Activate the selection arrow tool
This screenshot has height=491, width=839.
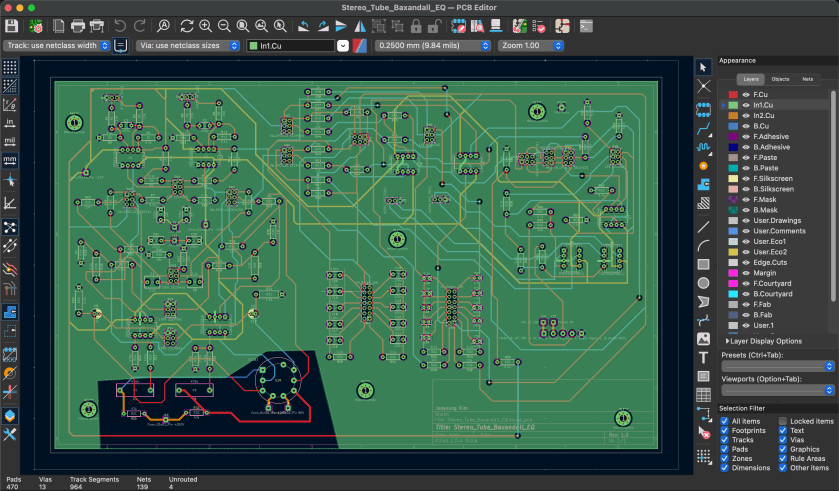[703, 67]
